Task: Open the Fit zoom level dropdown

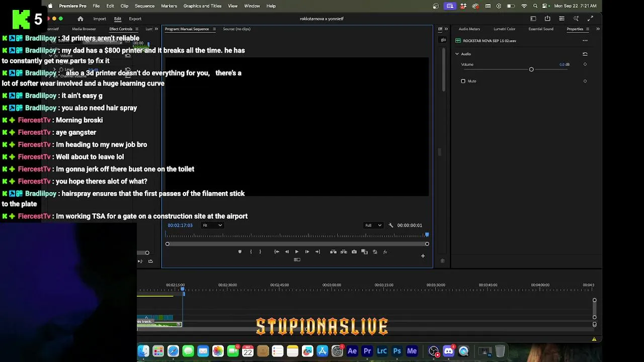Action: pyautogui.click(x=212, y=225)
